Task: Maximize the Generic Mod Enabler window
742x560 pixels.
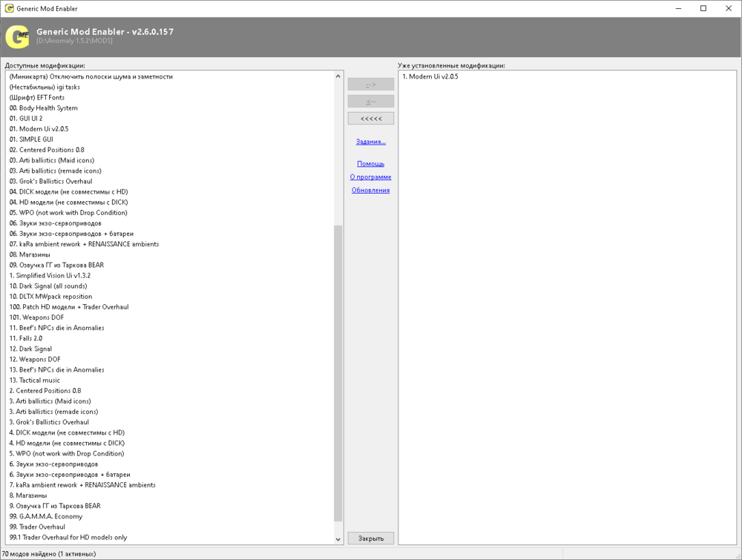Action: coord(703,8)
